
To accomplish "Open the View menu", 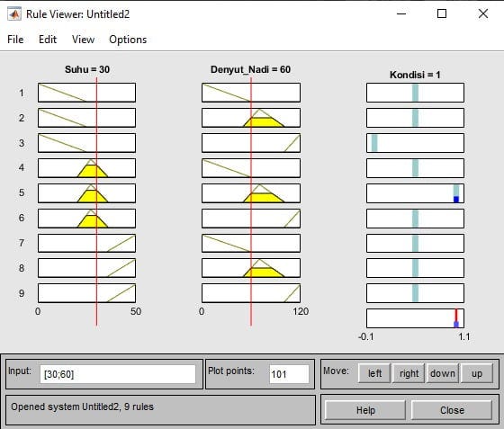I will (x=83, y=40).
